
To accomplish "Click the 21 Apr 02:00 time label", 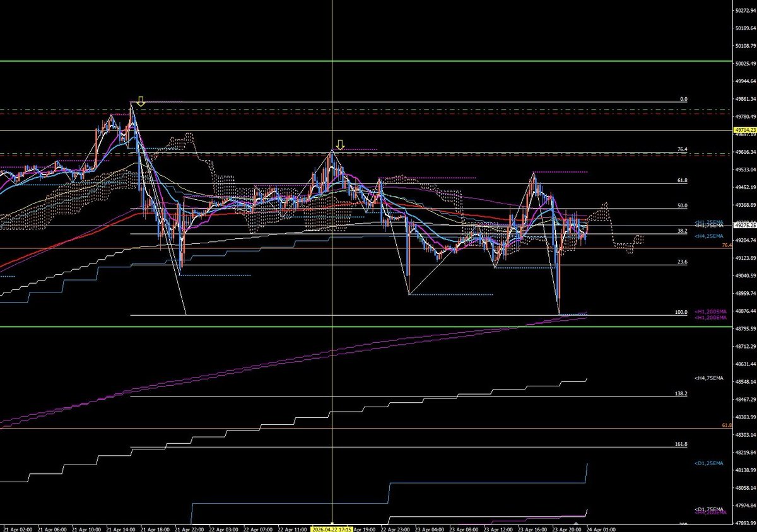I will tap(17, 529).
